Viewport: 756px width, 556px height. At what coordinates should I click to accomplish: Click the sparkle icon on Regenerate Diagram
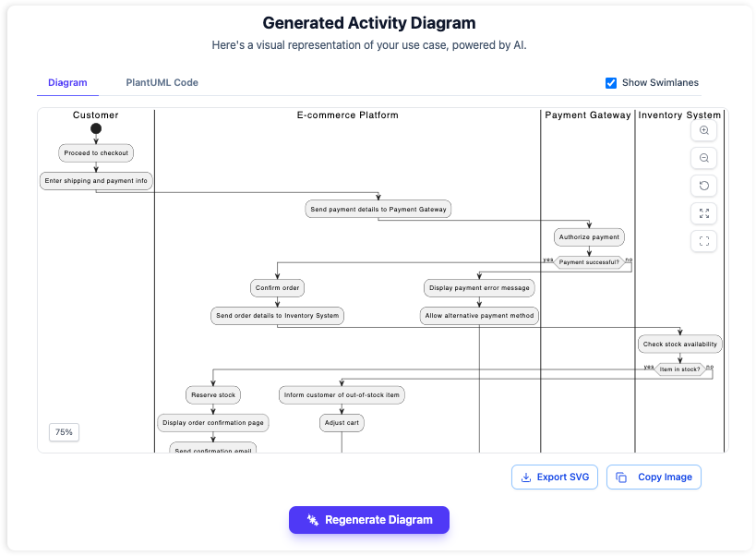(311, 520)
